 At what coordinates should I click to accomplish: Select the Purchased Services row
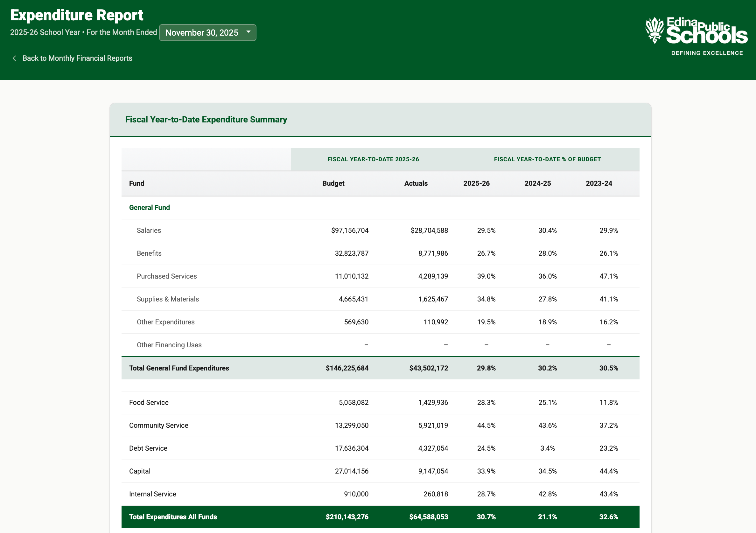(167, 276)
